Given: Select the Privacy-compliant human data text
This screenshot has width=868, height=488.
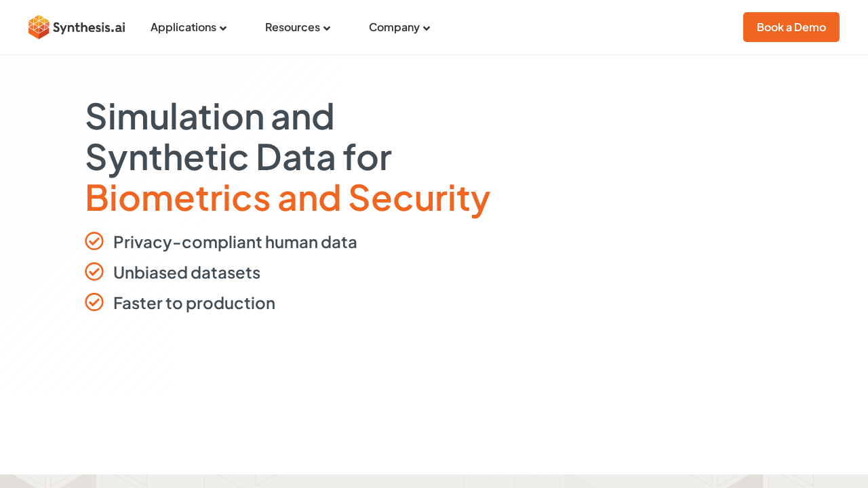Looking at the screenshot, I should point(235,242).
